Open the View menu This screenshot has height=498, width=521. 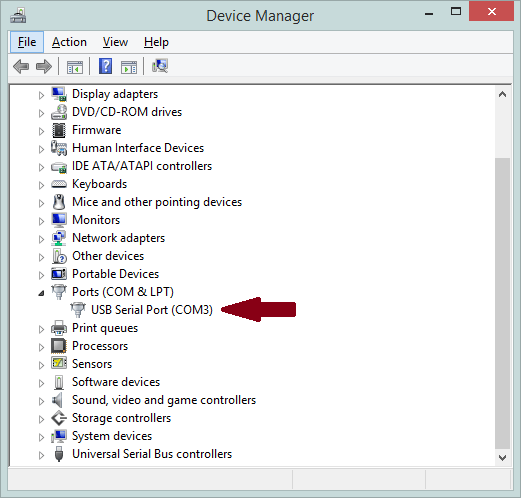coord(115,42)
